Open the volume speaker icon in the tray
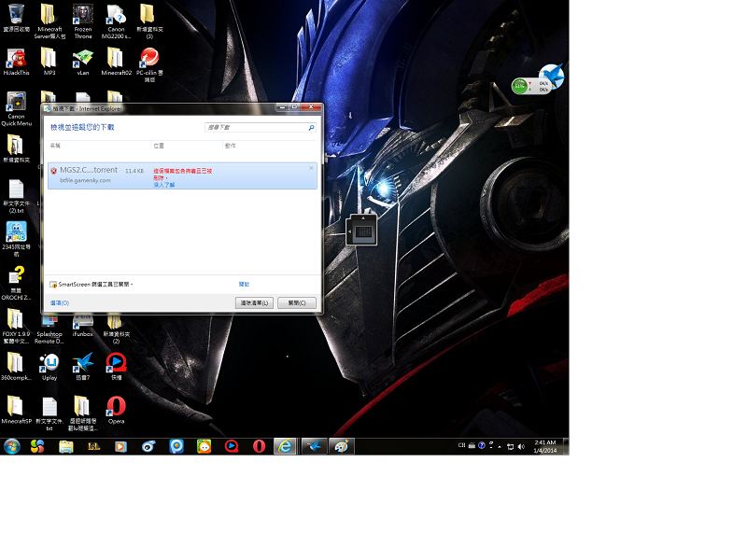 [x=521, y=447]
